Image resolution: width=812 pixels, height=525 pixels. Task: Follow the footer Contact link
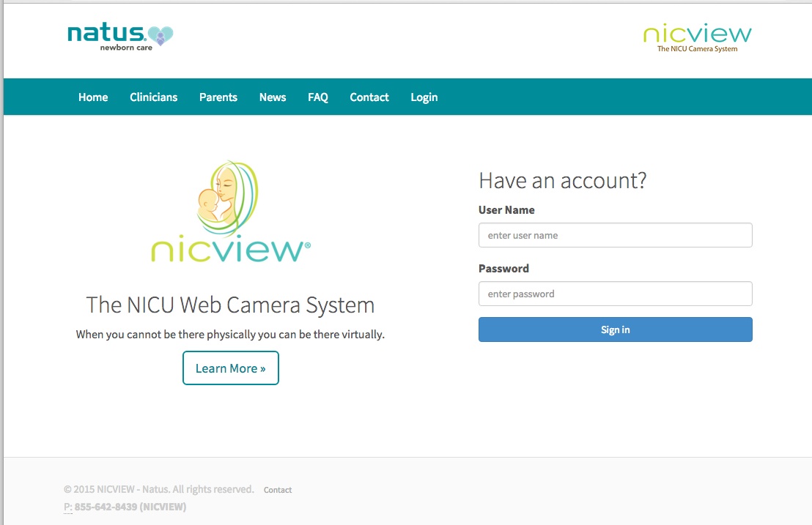pyautogui.click(x=278, y=490)
